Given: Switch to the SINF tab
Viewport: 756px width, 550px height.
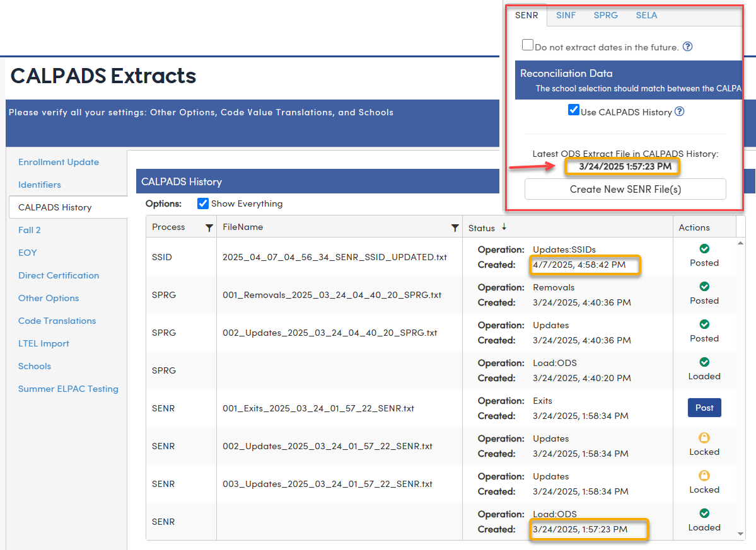Looking at the screenshot, I should (566, 15).
